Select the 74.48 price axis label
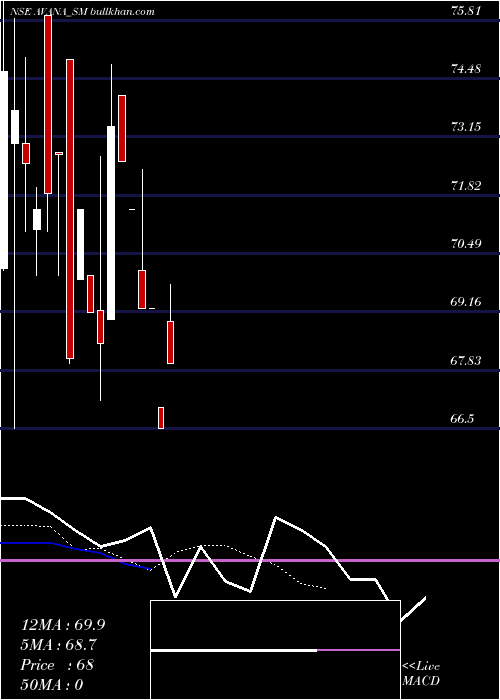500x700 pixels. [466, 69]
